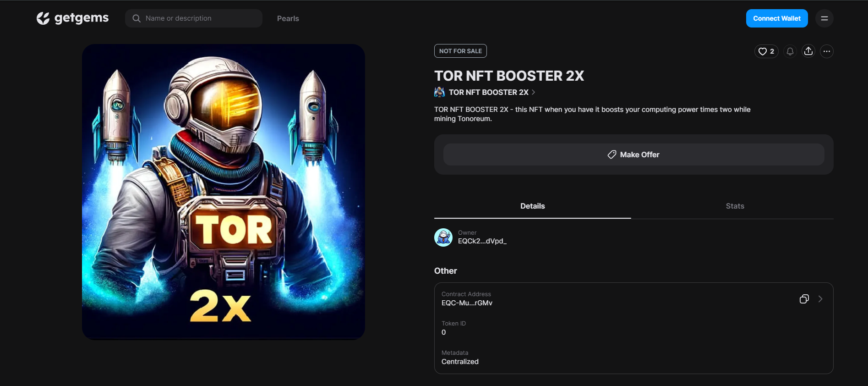The image size is (868, 386).
Task: Click the share icon
Action: [x=808, y=51]
